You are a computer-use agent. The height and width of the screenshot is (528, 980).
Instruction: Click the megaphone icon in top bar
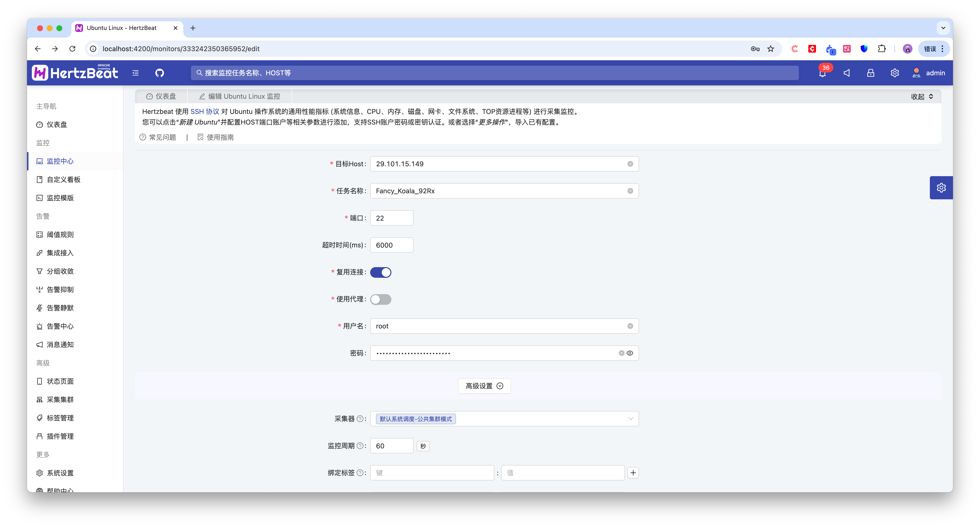(846, 73)
